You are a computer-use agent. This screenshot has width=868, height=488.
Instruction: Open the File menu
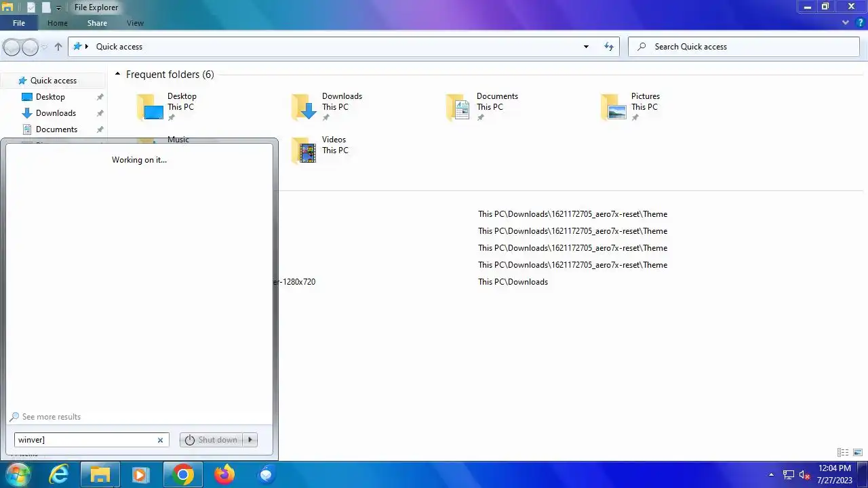tap(19, 23)
